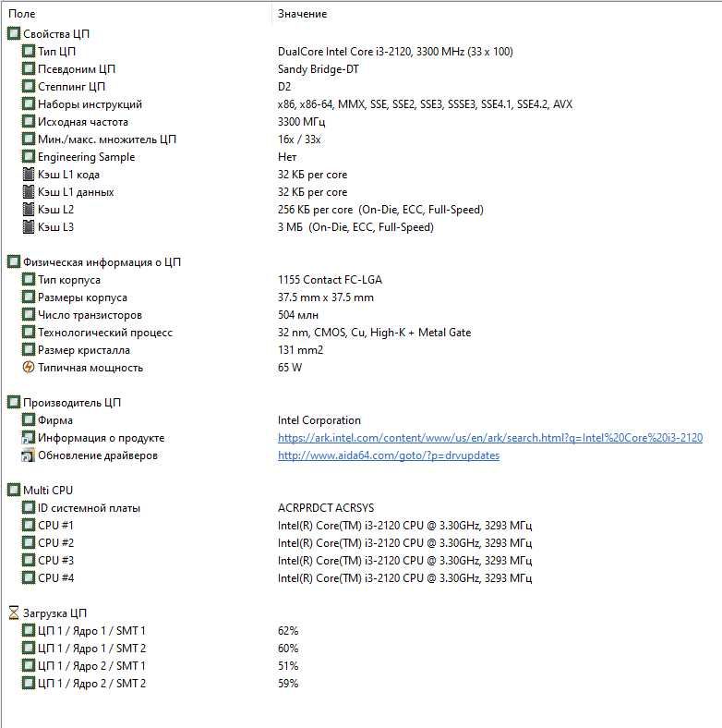Viewport: 722px width, 728px height.
Task: Click the icon next to Наборы инструкций
Action: point(29,104)
